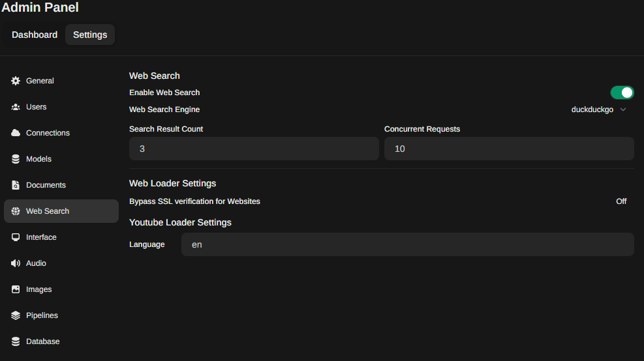Viewport: 644px width, 361px height.
Task: Select the Connections cloud icon
Action: point(16,133)
